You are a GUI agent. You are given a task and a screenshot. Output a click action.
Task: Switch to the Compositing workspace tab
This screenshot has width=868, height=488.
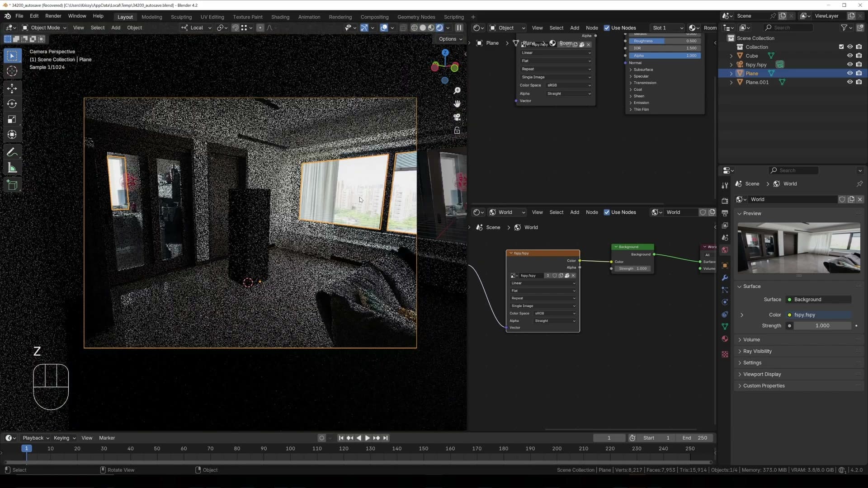pos(374,17)
